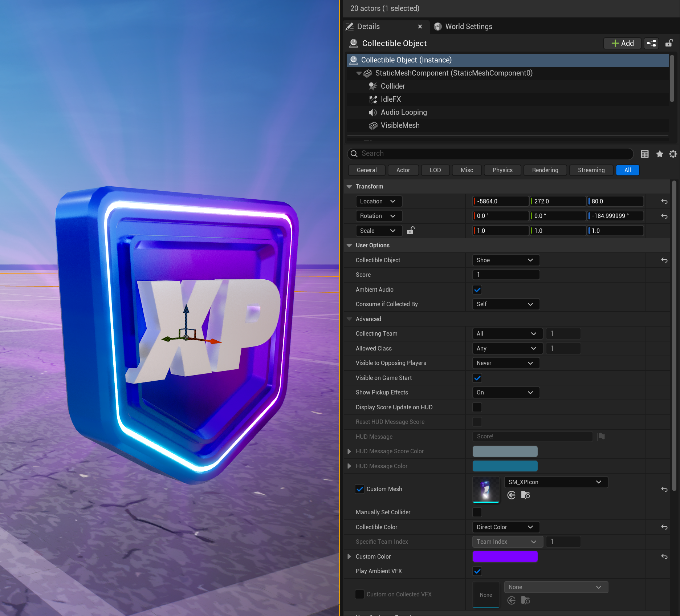Screen dimensions: 680x616
Task: Reset Collectible Object value arrow
Action: [664, 260]
